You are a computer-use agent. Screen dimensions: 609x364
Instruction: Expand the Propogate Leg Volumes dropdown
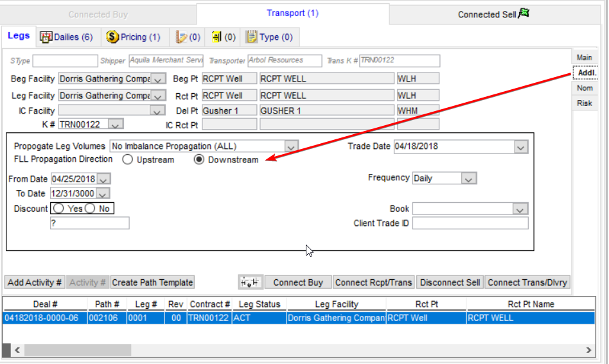(x=292, y=146)
